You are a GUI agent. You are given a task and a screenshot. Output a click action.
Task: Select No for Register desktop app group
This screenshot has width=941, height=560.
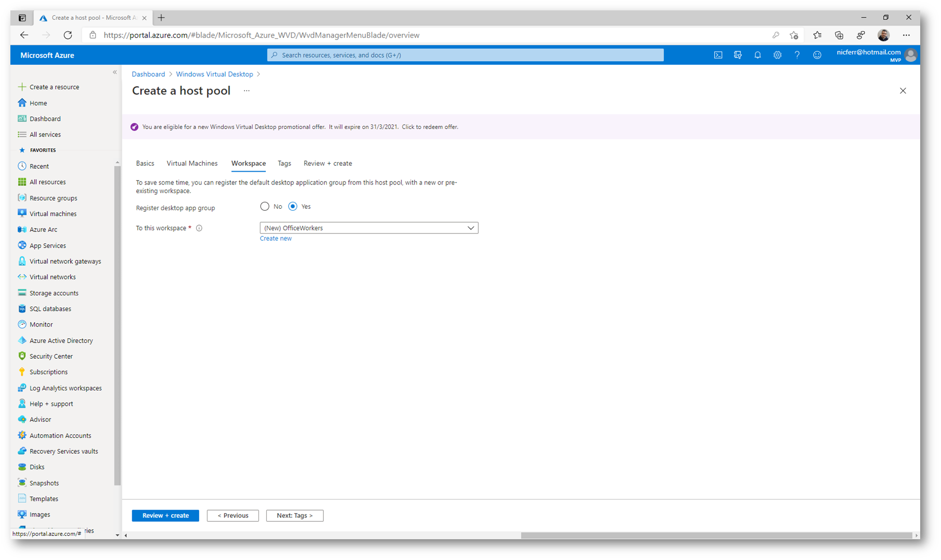coord(265,206)
